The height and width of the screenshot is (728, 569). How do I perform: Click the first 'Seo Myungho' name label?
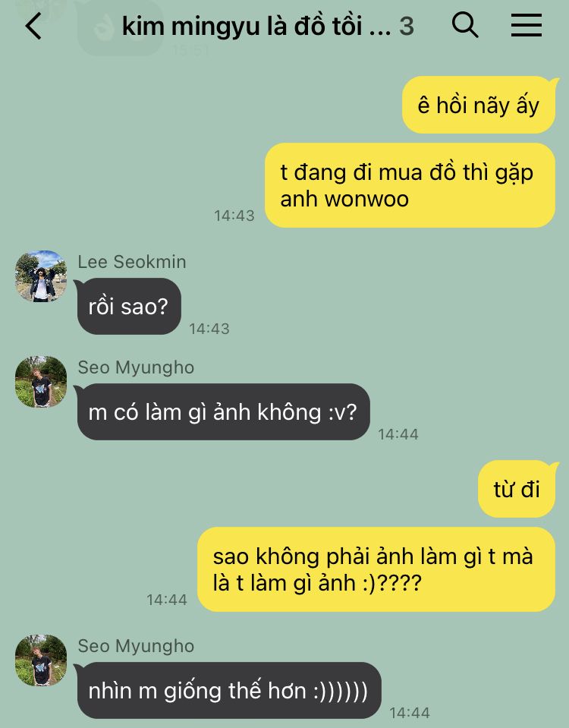click(136, 367)
